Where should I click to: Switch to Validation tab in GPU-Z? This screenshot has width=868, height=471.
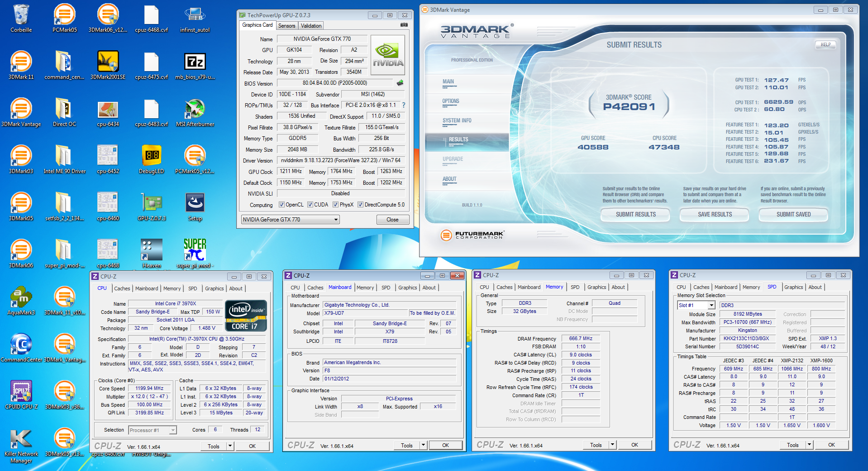click(x=311, y=26)
